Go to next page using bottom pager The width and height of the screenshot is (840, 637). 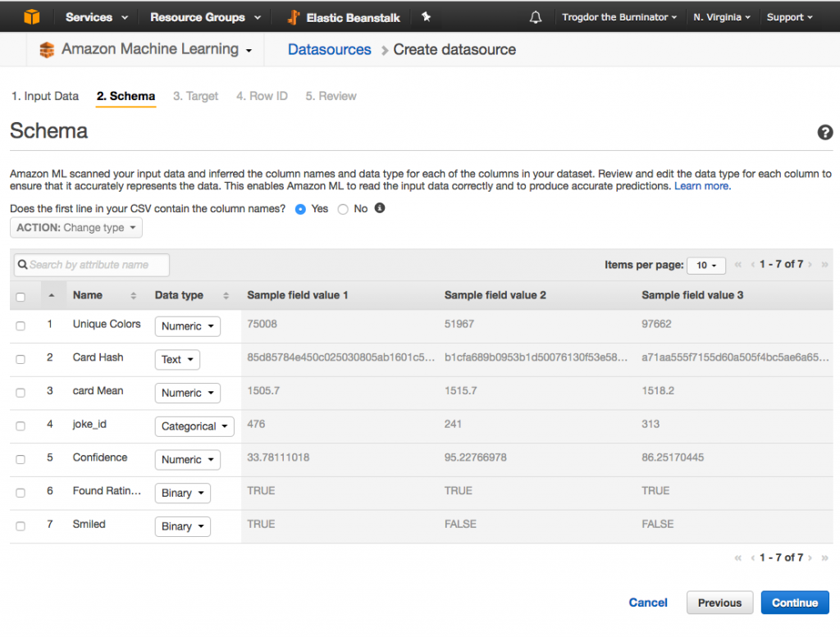(810, 557)
